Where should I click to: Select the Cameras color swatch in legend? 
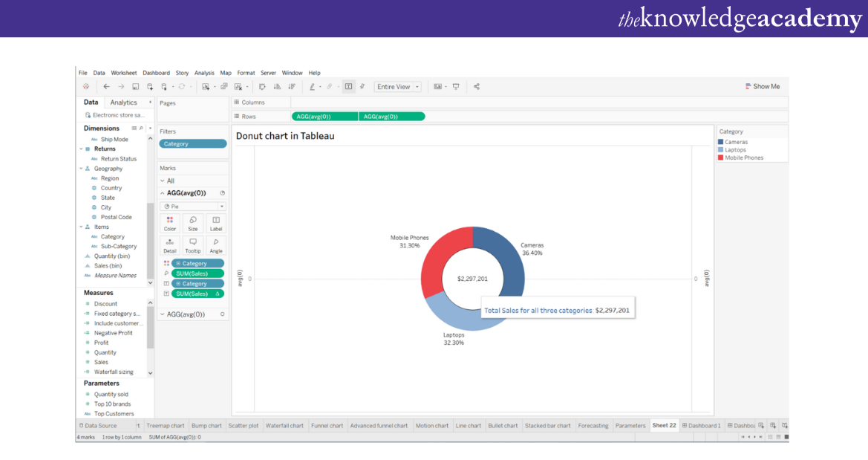point(720,142)
